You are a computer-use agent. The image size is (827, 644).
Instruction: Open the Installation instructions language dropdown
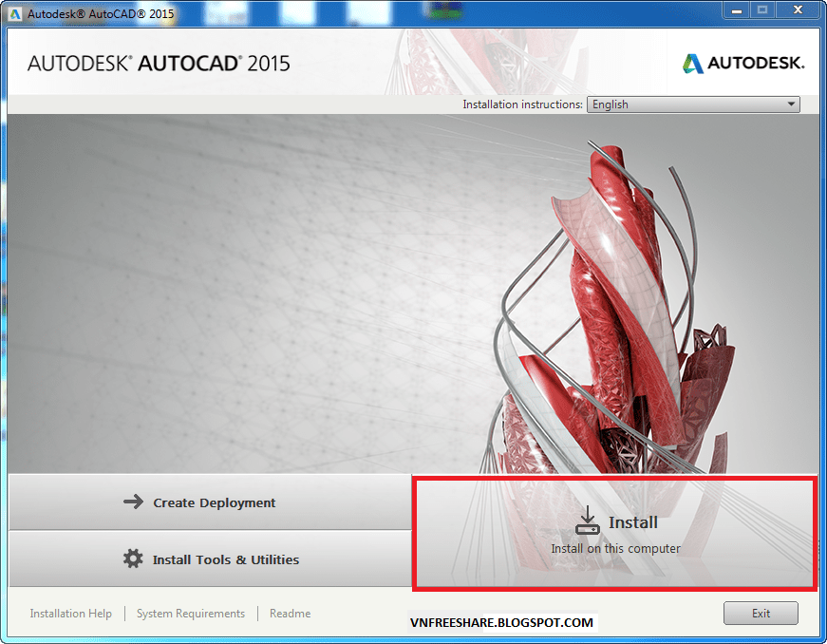click(691, 104)
